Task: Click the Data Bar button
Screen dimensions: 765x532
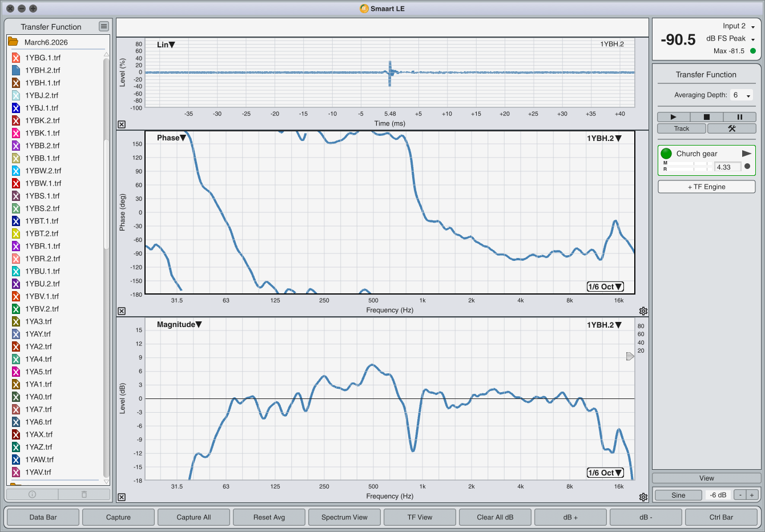Action: [x=43, y=517]
